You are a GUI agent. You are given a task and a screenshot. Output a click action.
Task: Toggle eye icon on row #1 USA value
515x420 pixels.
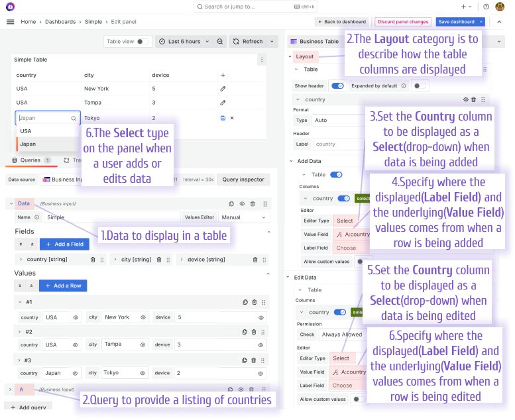click(x=76, y=317)
